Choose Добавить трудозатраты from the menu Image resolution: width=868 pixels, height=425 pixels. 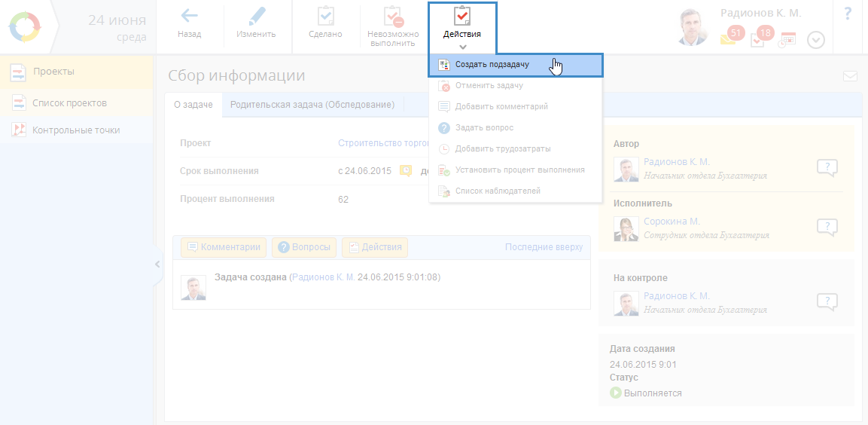(502, 149)
